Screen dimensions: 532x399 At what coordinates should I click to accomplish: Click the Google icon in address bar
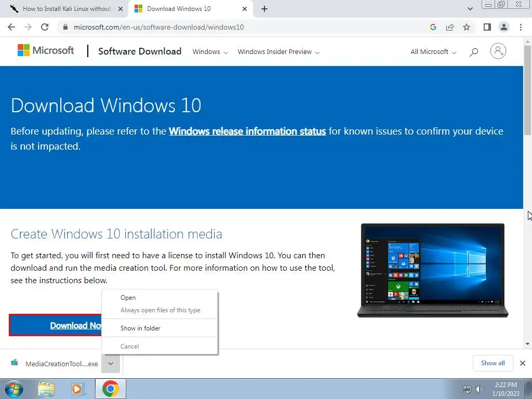click(x=433, y=27)
